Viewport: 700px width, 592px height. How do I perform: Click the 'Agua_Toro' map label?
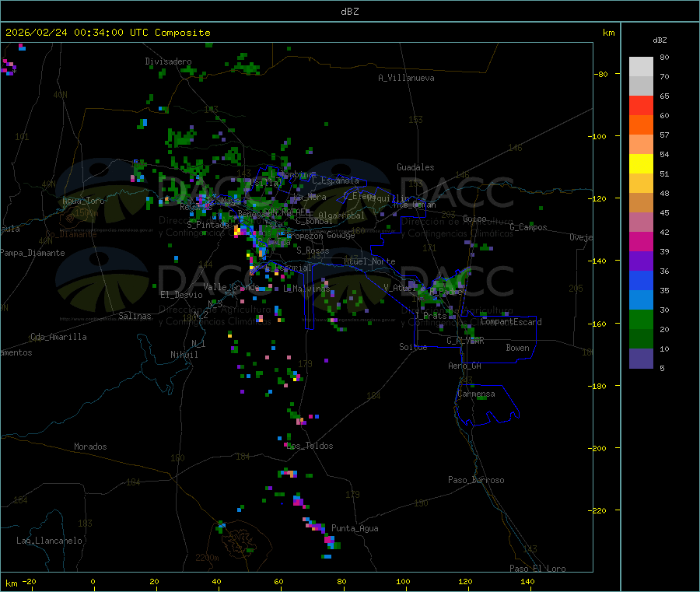[x=83, y=201]
